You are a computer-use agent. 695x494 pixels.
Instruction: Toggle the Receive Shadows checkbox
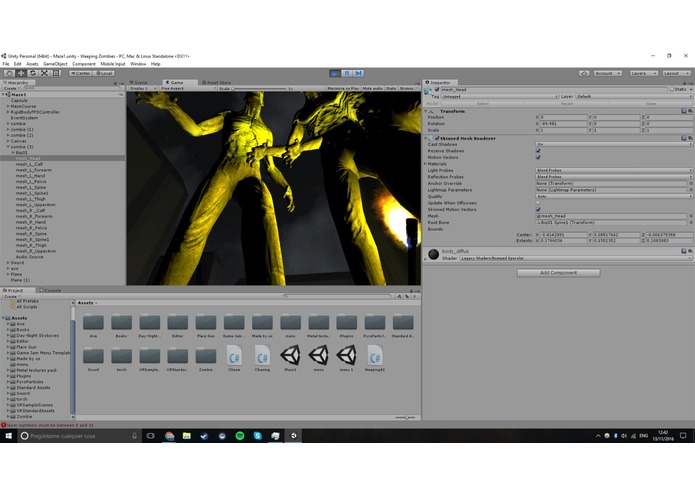point(538,151)
